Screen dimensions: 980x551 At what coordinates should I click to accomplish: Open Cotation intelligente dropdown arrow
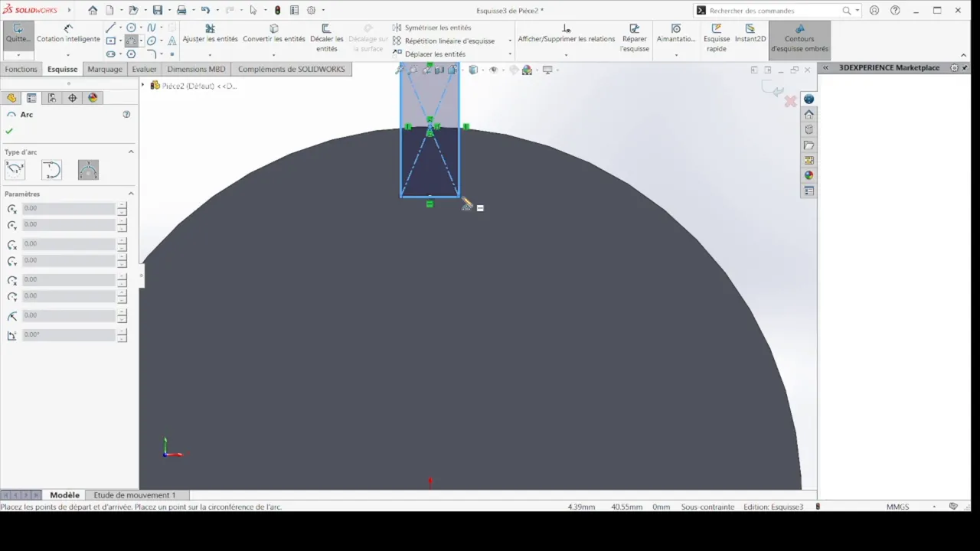tap(68, 55)
